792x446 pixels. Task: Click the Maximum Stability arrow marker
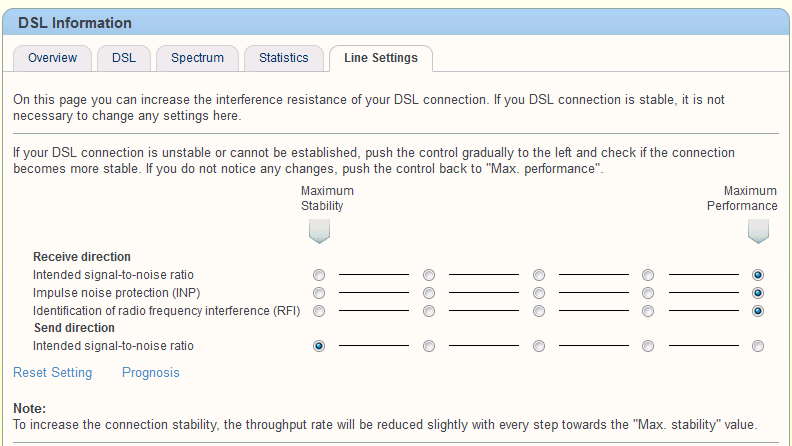coord(319,232)
